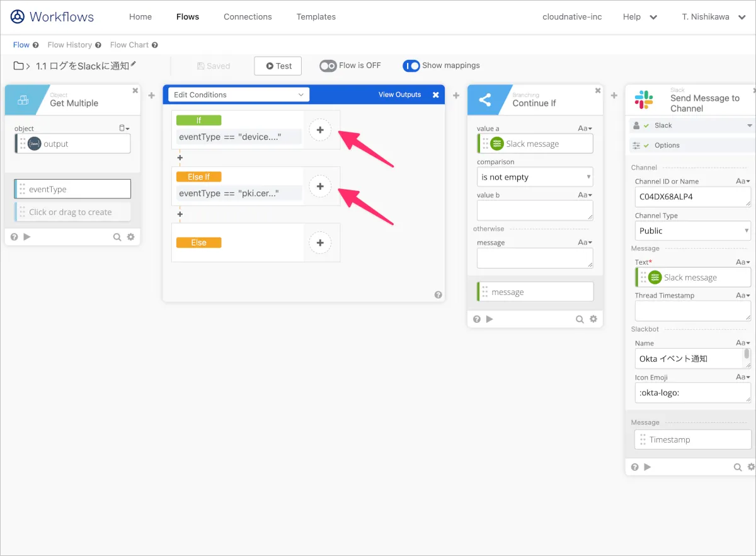Screen dimensions: 756x556
Task: Click the View Outputs link
Action: point(399,95)
